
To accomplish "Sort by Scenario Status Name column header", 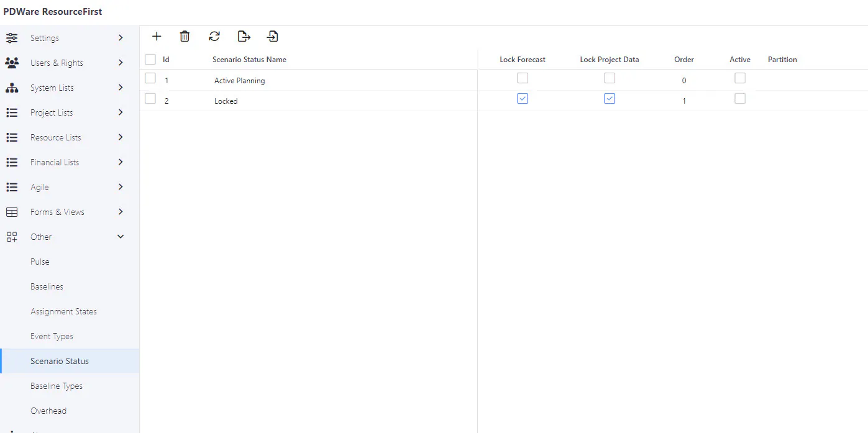I will coord(249,60).
